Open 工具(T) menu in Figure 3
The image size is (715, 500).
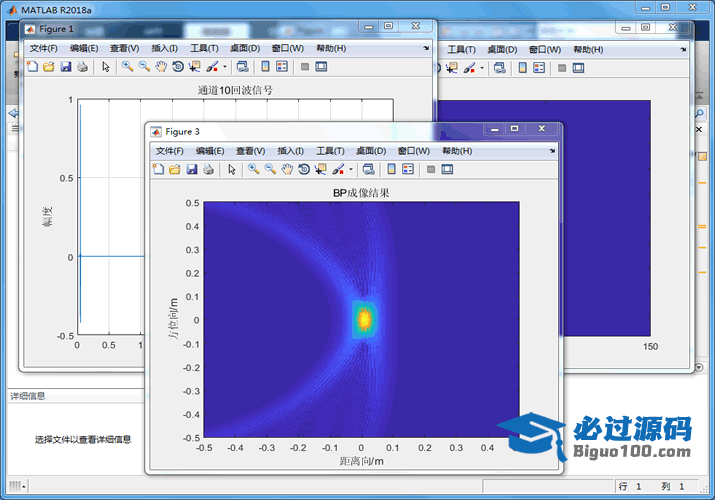[x=331, y=151]
